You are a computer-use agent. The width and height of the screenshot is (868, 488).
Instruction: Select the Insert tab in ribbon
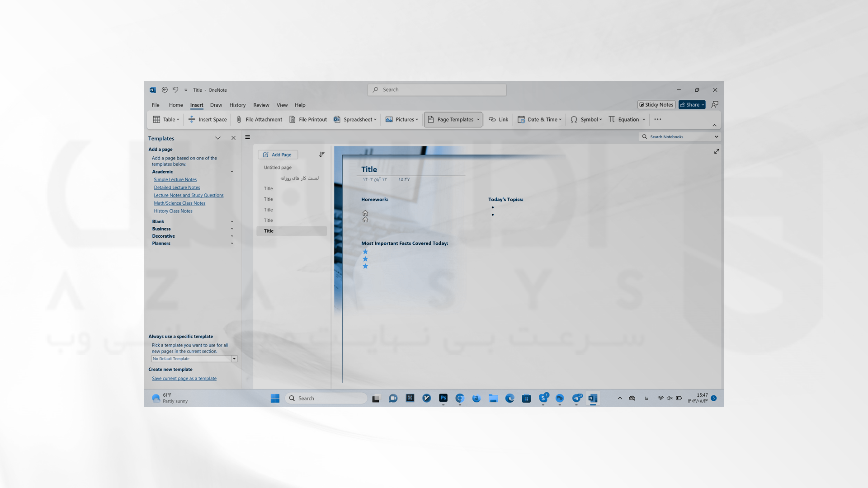tap(196, 105)
